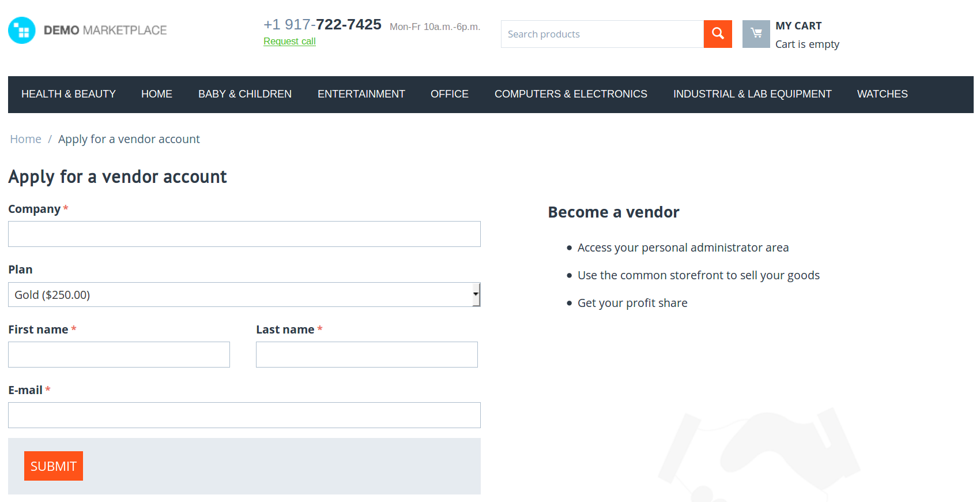Click the Demo Marketplace logo icon
Viewport: 980px width, 502px height.
point(22,30)
